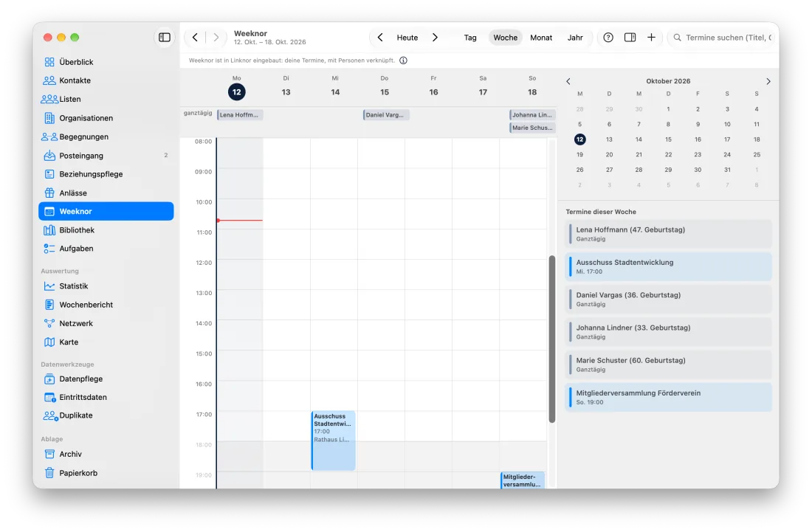Open Aufgaben in the sidebar
Viewport: 812px width, 532px height.
click(106, 249)
